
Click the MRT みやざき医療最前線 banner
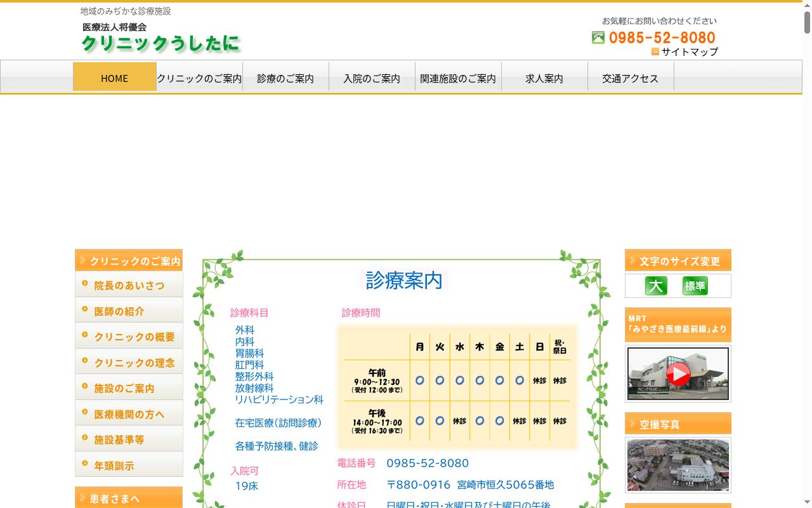[678, 325]
